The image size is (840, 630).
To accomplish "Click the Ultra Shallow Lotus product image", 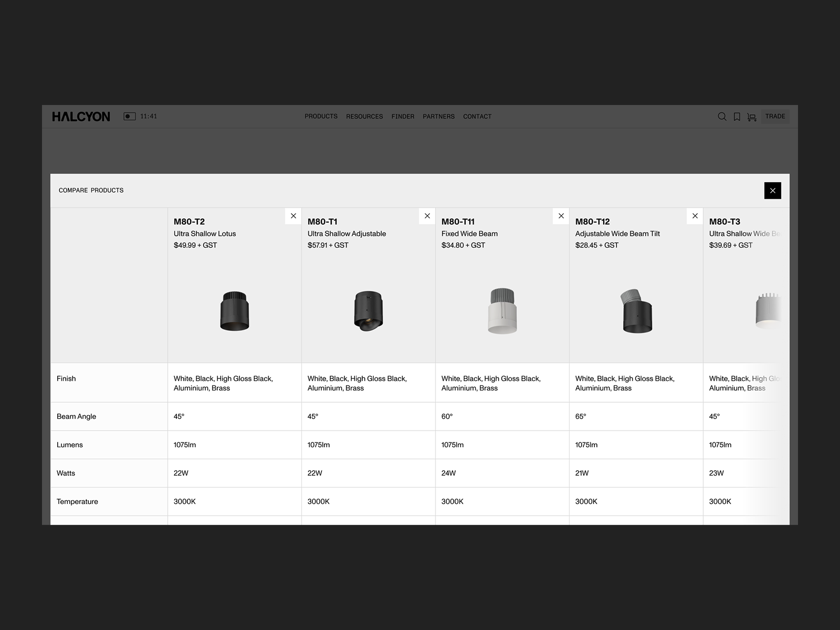I will click(x=235, y=311).
